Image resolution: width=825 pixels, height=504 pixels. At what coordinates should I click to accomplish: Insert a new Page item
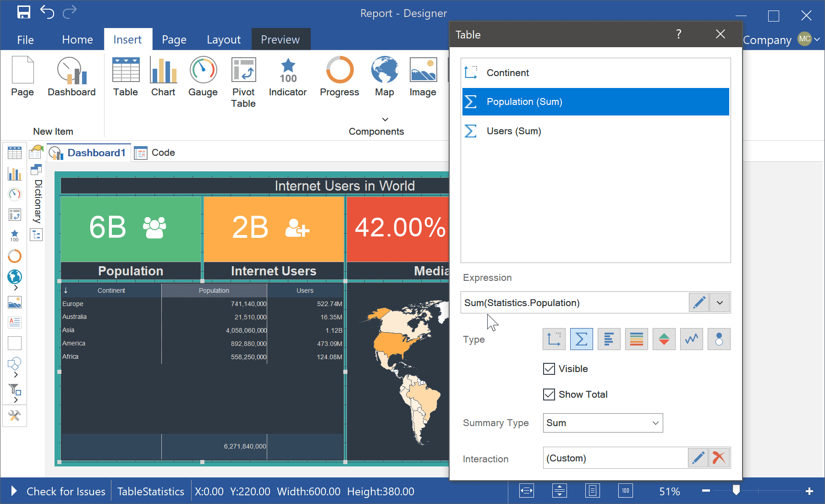click(x=22, y=77)
